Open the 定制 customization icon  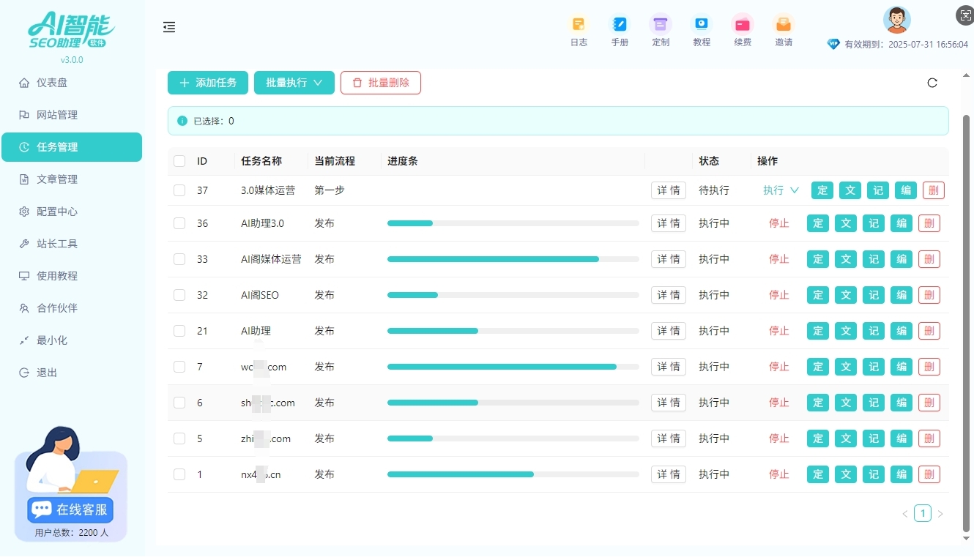click(x=661, y=29)
